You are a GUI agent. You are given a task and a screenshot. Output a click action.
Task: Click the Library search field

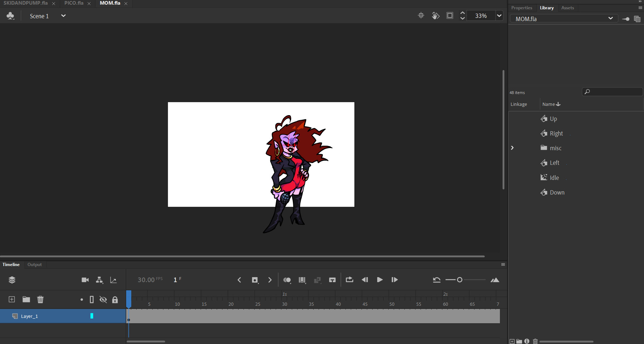coord(611,92)
